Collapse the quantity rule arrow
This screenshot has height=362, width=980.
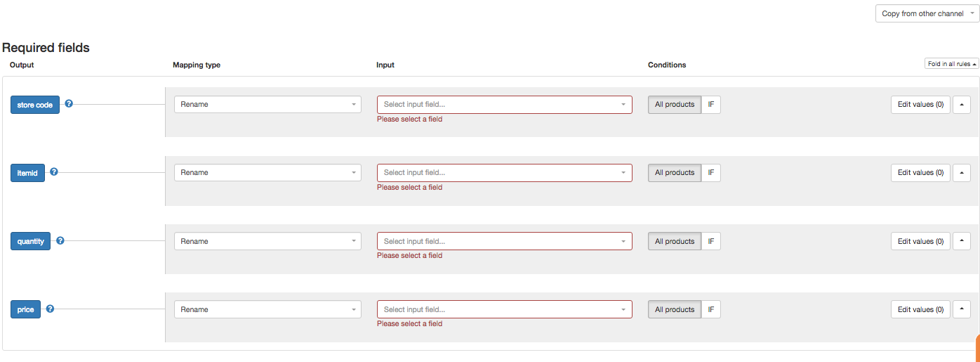(x=961, y=241)
